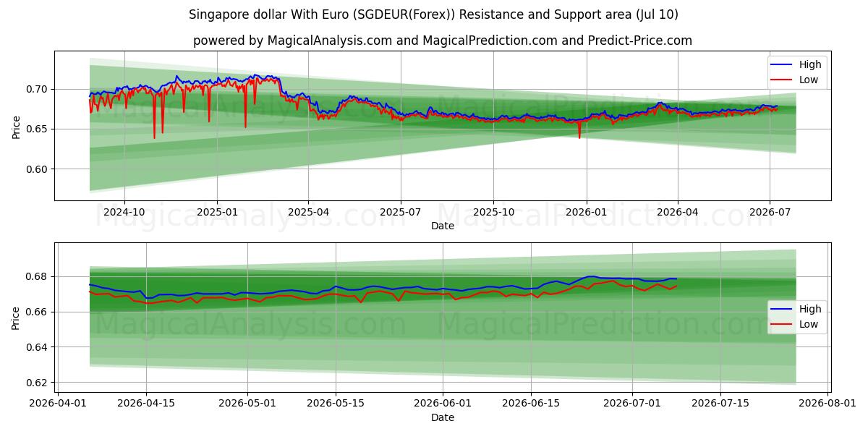The height and width of the screenshot is (434, 868).
Task: Click the 2026-04-15 date label on the bottom chart
Action: pos(146,404)
